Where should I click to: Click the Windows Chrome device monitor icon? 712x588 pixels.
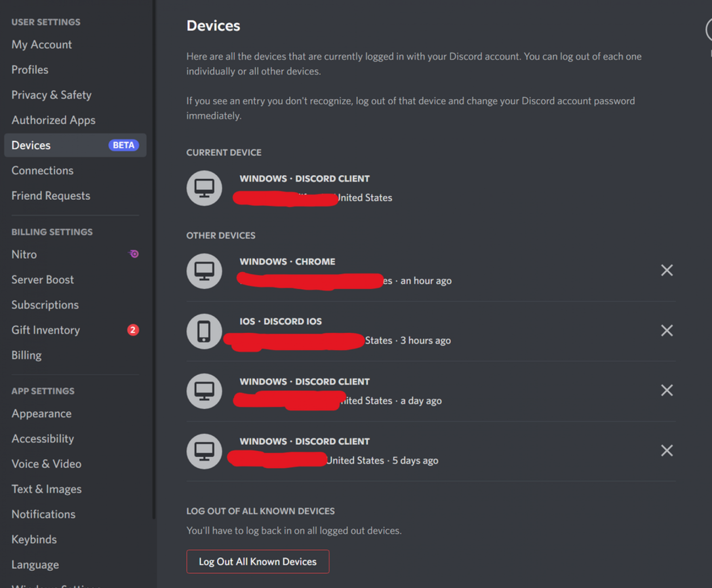204,271
